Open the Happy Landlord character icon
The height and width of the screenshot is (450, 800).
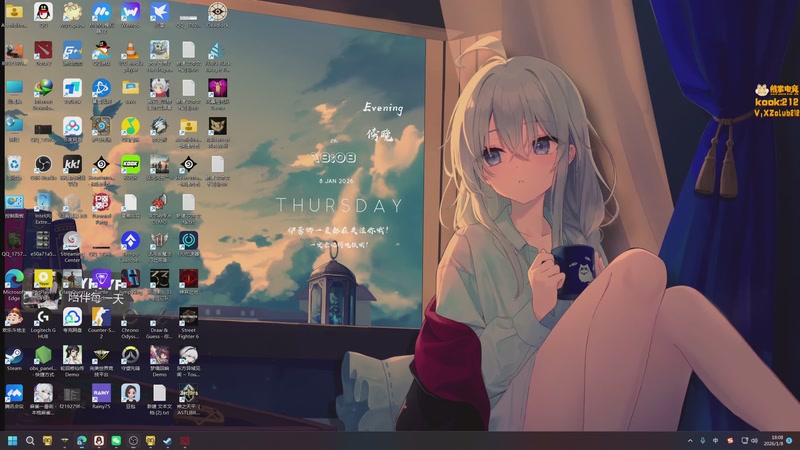[14, 317]
